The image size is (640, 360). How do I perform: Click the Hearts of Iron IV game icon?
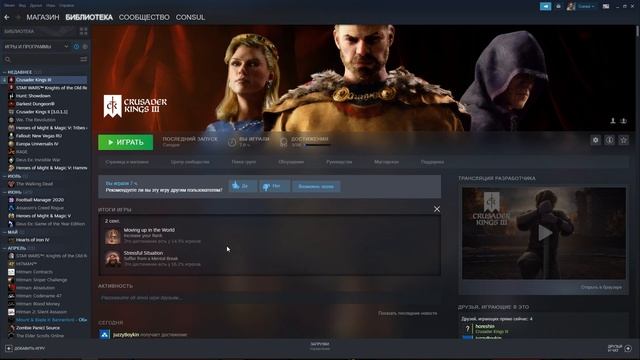(x=11, y=240)
